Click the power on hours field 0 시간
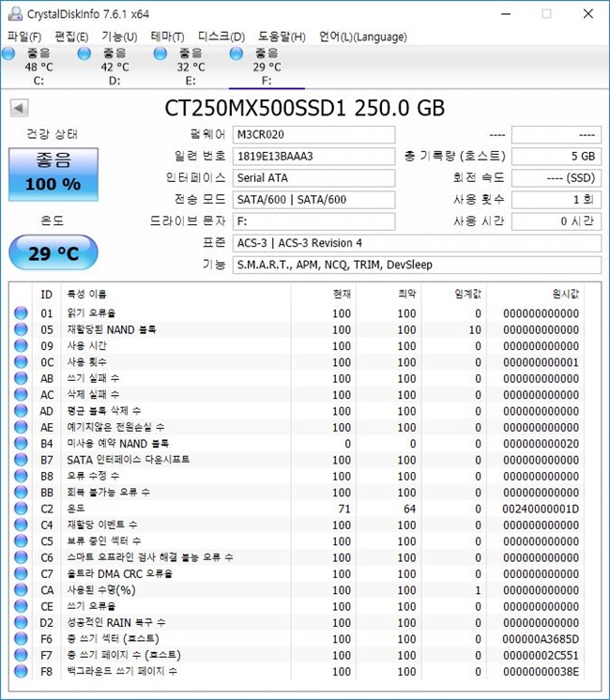 [x=557, y=221]
